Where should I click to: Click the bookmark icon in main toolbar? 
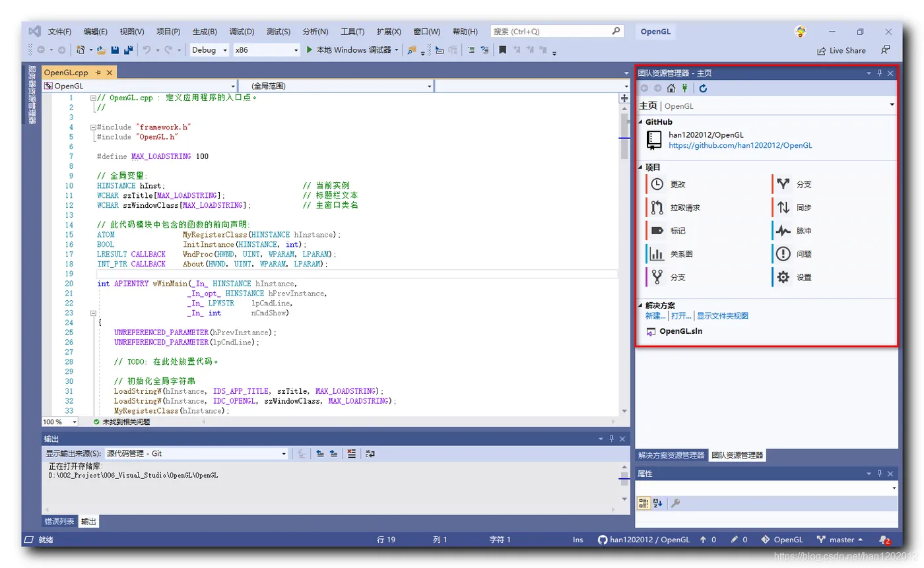(x=503, y=49)
